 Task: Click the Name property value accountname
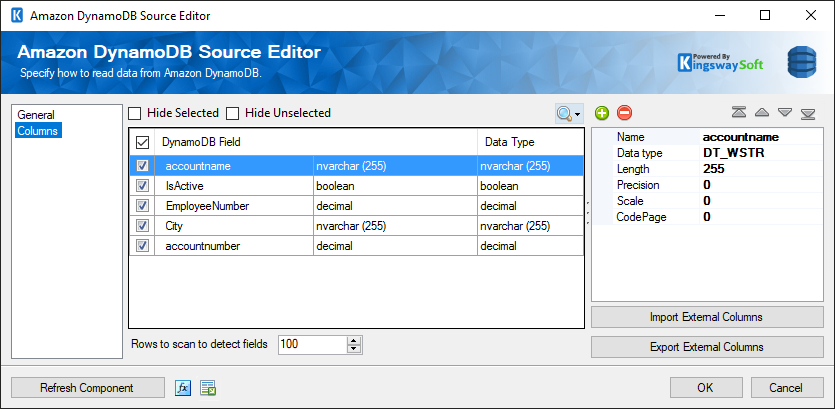(x=761, y=137)
